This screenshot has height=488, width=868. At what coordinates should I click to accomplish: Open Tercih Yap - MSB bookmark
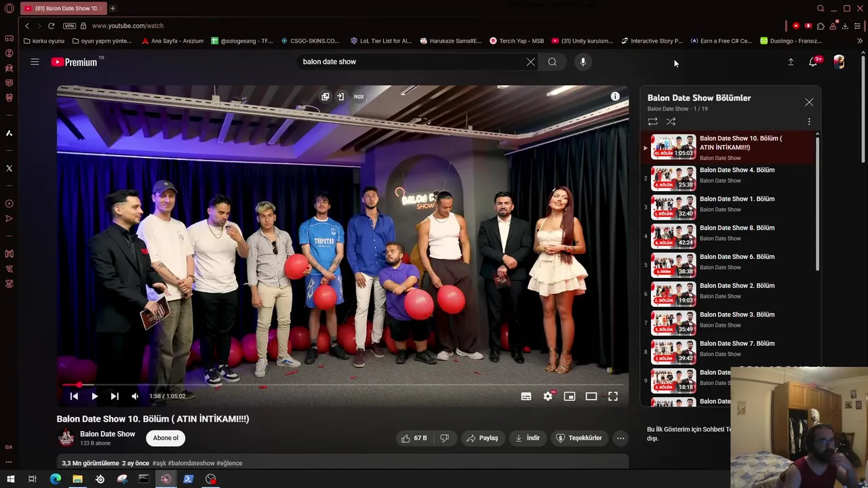[x=517, y=41]
